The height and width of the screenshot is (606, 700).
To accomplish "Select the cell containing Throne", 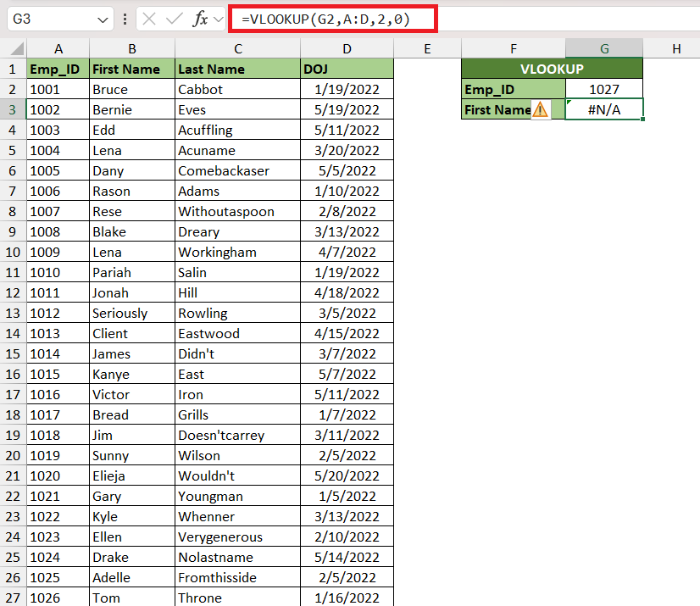I will pyautogui.click(x=238, y=598).
